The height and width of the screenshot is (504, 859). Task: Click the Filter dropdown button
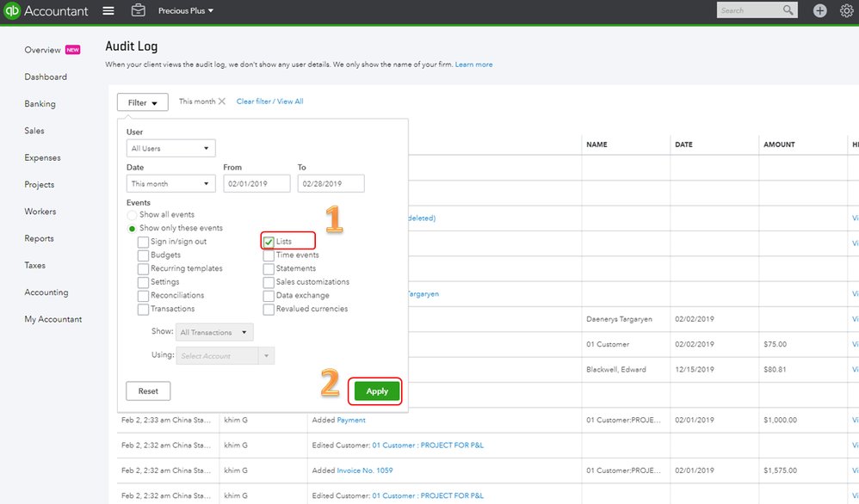(x=142, y=102)
